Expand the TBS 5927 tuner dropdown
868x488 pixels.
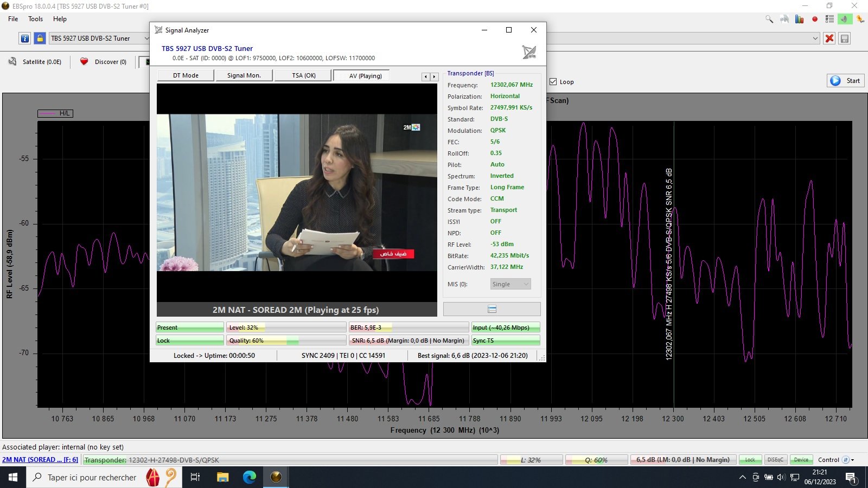tap(146, 38)
